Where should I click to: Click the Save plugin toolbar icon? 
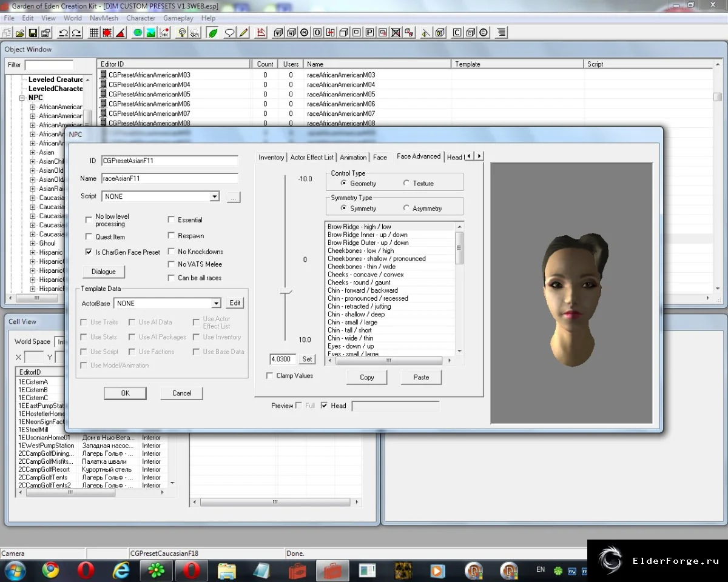[x=33, y=33]
